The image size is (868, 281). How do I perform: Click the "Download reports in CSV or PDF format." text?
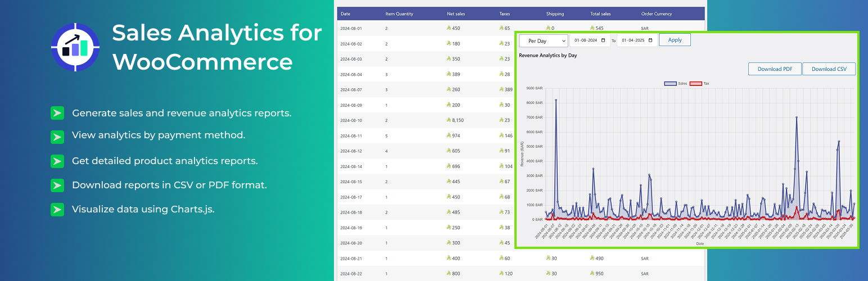tap(169, 185)
